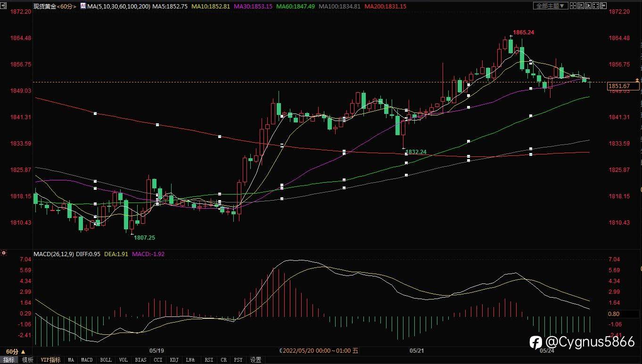
Task: Click the 1865.24 high price annotation
Action: pos(523,32)
